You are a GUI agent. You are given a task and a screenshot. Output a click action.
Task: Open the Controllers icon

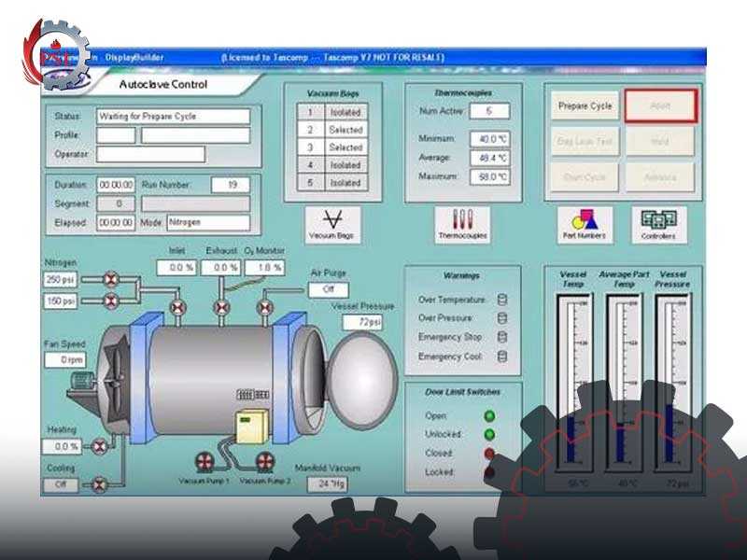click(x=658, y=224)
